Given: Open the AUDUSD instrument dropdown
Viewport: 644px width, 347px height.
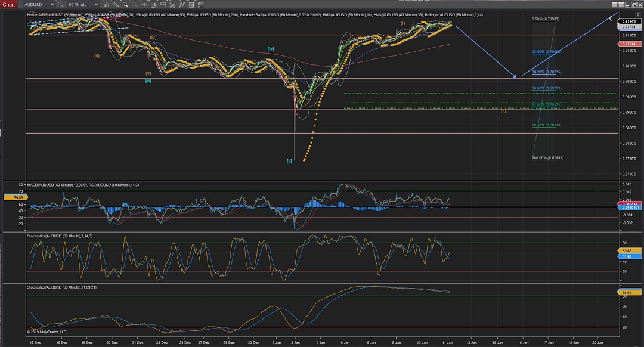Looking at the screenshot, I should (x=39, y=5).
